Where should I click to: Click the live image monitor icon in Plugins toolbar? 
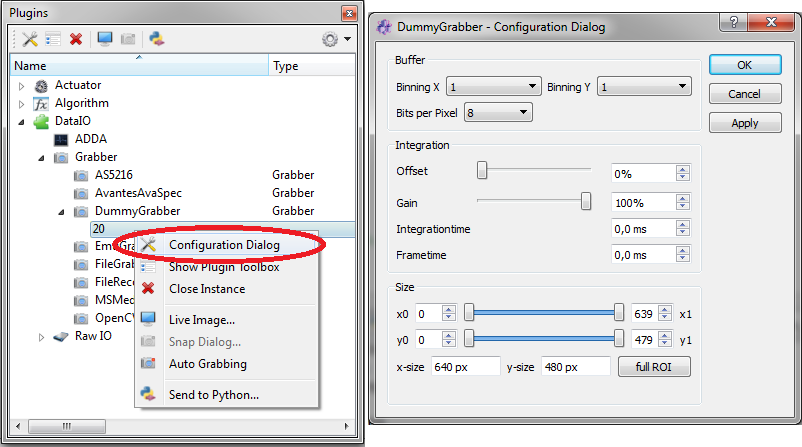click(105, 39)
